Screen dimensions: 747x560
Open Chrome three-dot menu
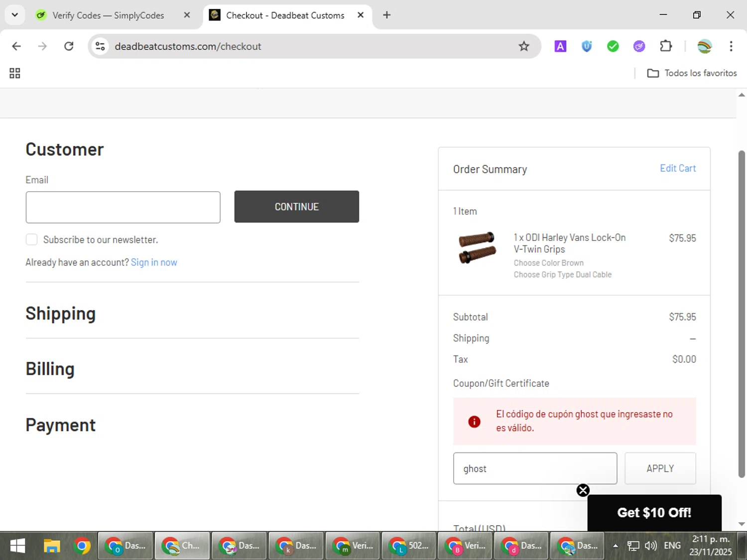[731, 46]
